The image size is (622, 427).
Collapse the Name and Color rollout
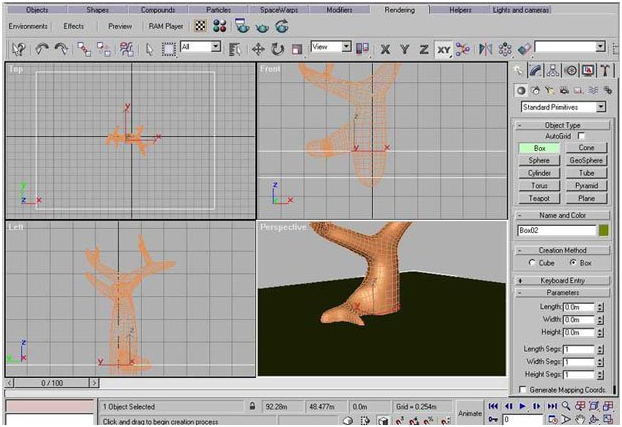pos(562,215)
